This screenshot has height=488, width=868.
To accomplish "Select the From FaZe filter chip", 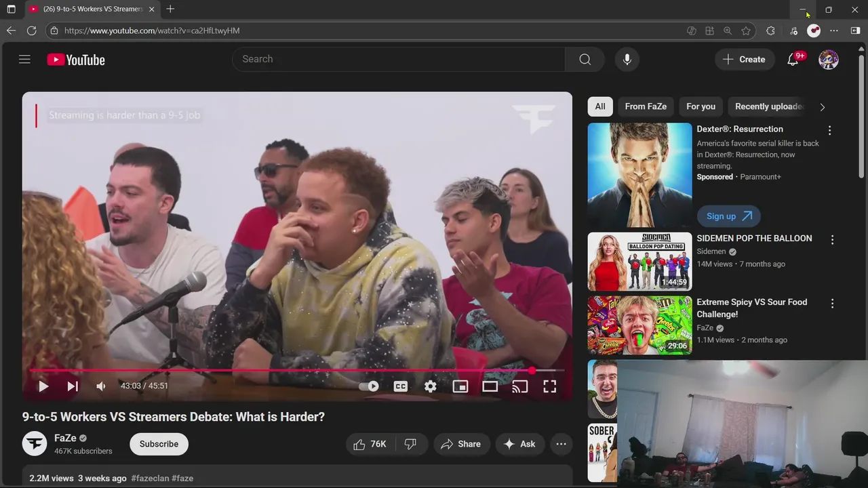I will click(x=646, y=106).
